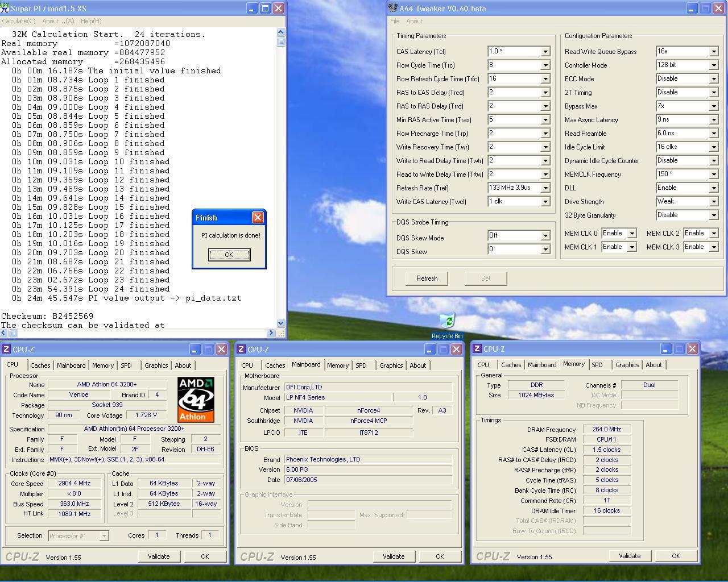Open the DLL dropdown
Screen dimensions: 728x582
click(x=714, y=188)
